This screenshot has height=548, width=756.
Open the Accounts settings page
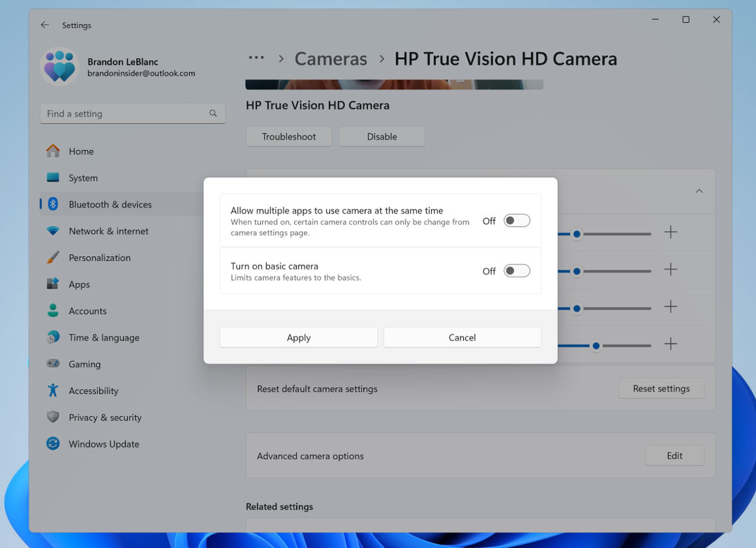(x=87, y=311)
